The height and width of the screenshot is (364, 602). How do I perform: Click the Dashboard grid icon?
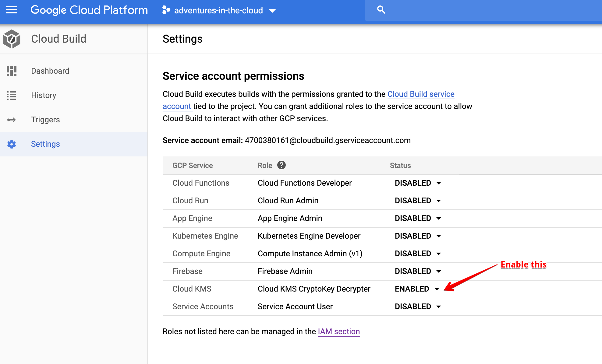(x=12, y=71)
